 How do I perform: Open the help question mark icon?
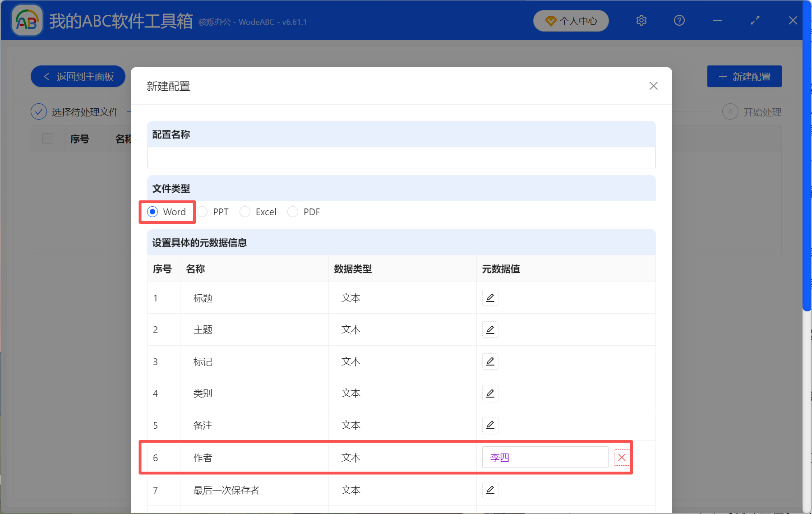click(679, 21)
